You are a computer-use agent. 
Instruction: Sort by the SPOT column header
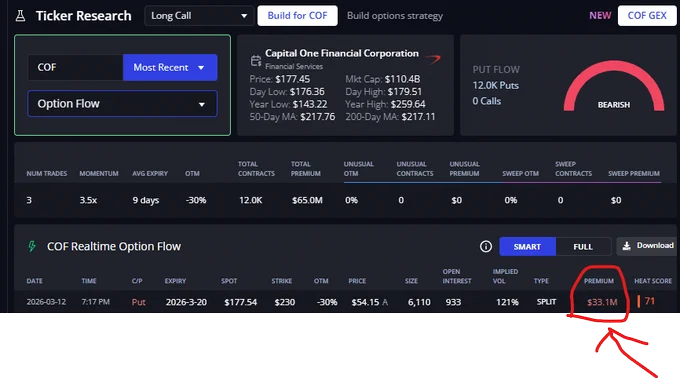pyautogui.click(x=229, y=281)
